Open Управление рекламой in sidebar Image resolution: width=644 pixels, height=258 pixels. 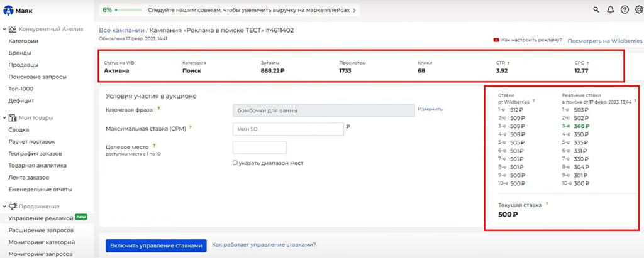41,218
